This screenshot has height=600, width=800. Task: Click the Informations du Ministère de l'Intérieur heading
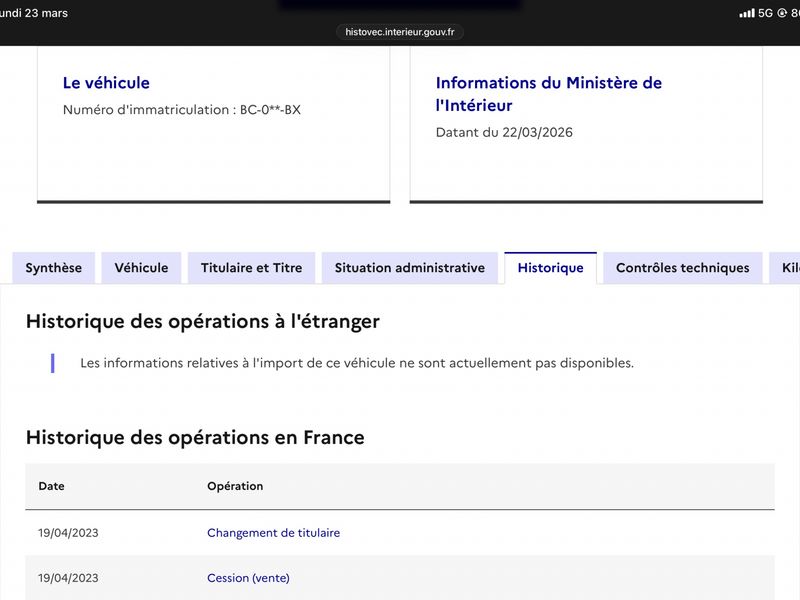click(x=548, y=94)
